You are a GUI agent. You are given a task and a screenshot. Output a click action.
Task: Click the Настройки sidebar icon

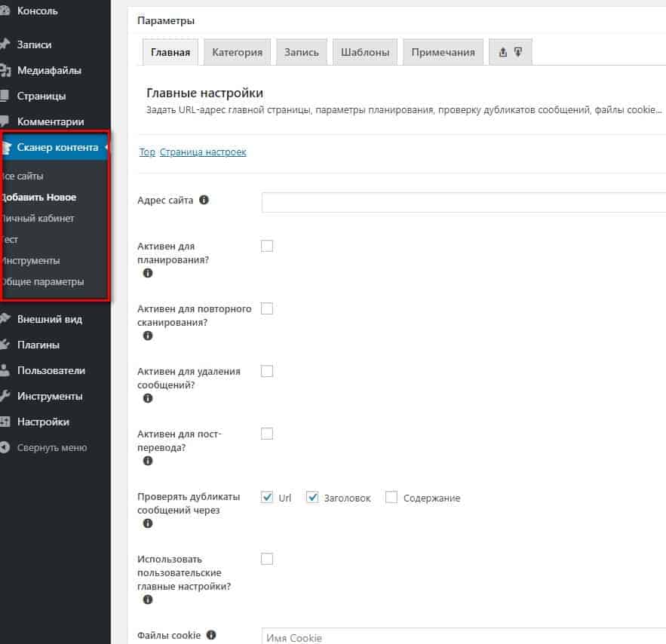pyautogui.click(x=5, y=422)
